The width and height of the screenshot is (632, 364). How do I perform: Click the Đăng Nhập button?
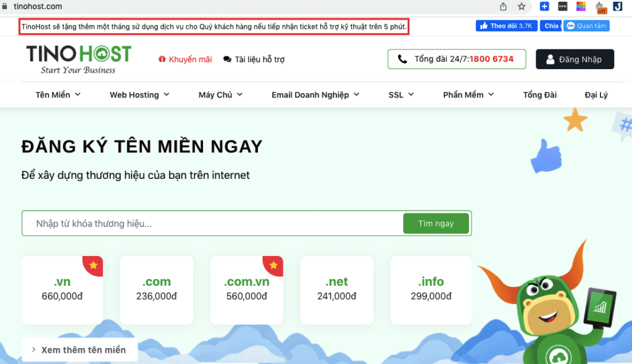(x=575, y=59)
